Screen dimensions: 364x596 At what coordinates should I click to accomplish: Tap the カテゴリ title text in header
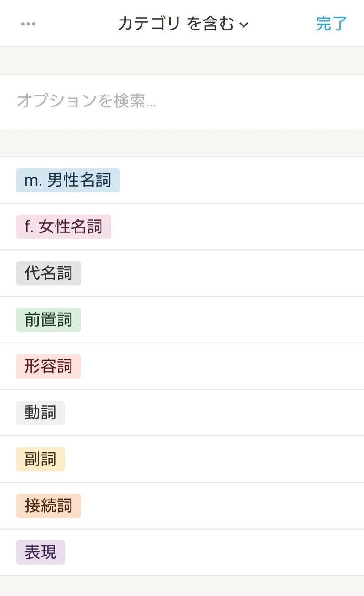click(149, 24)
